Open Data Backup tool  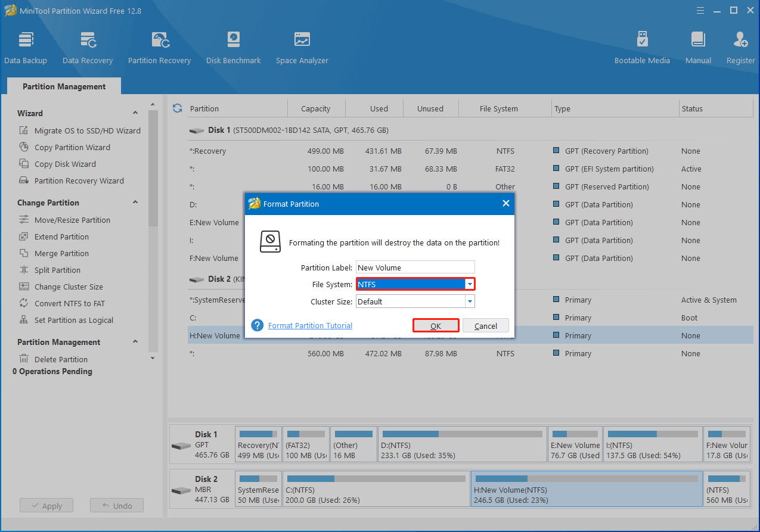tap(25, 48)
